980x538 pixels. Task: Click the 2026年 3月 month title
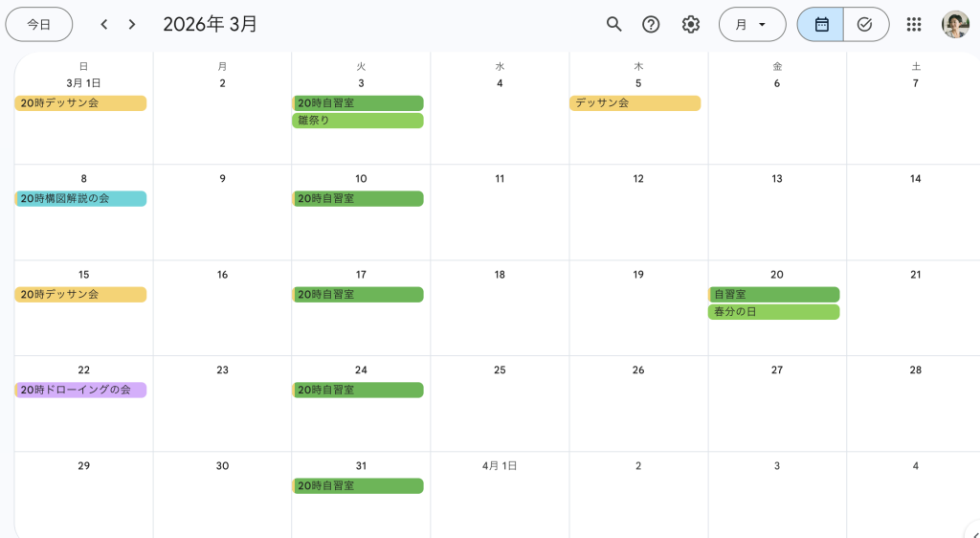211,24
